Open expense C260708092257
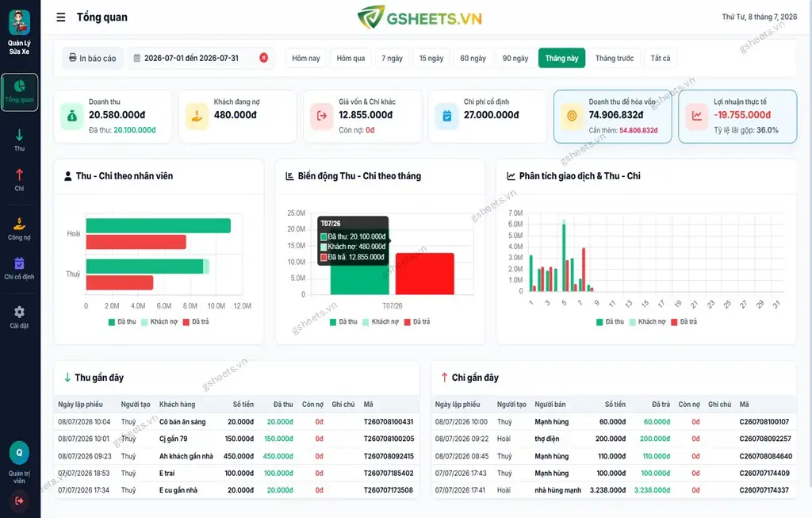This screenshot has width=812, height=518. [x=765, y=439]
